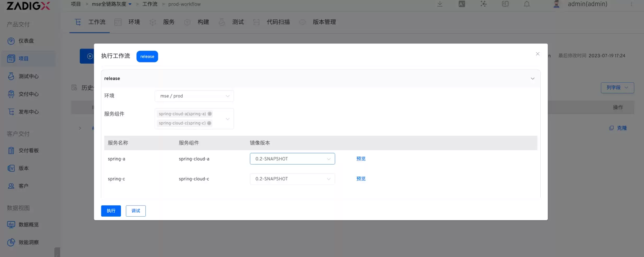Open the mse全链路灰度 project dropdown
The image size is (644, 257).
click(112, 4)
